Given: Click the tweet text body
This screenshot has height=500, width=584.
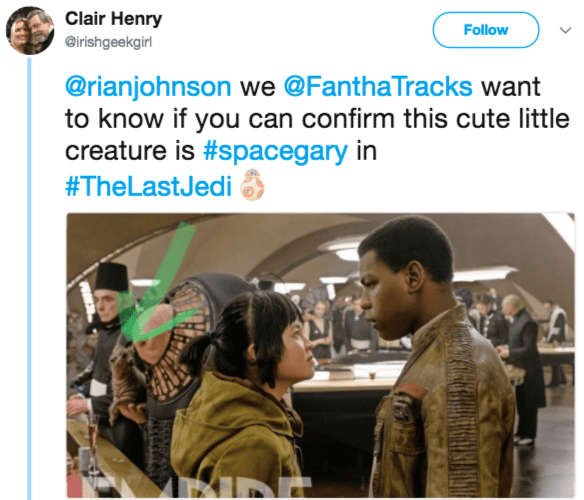Looking at the screenshot, I should pos(317,136).
